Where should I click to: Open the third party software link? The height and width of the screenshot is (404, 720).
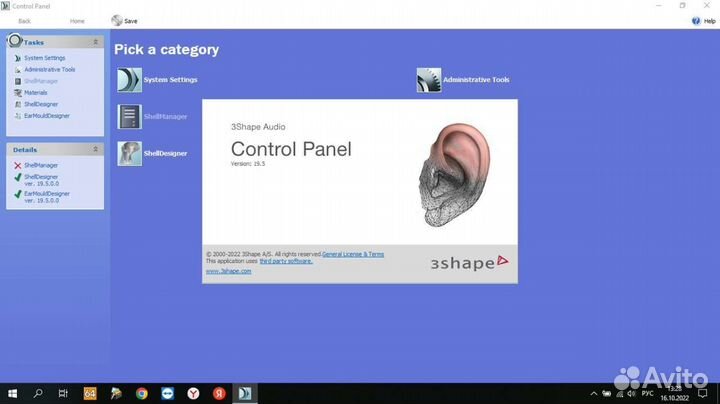click(x=286, y=261)
